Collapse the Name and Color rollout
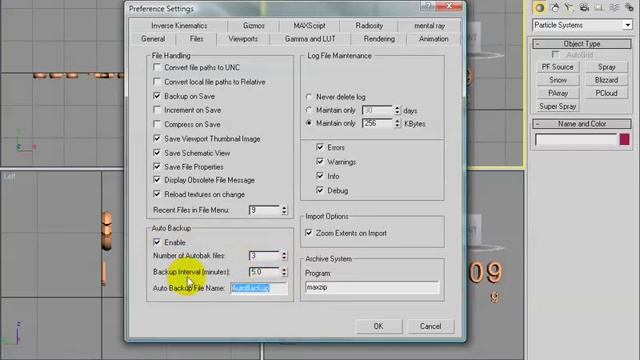This screenshot has height=360, width=640. coord(582,124)
